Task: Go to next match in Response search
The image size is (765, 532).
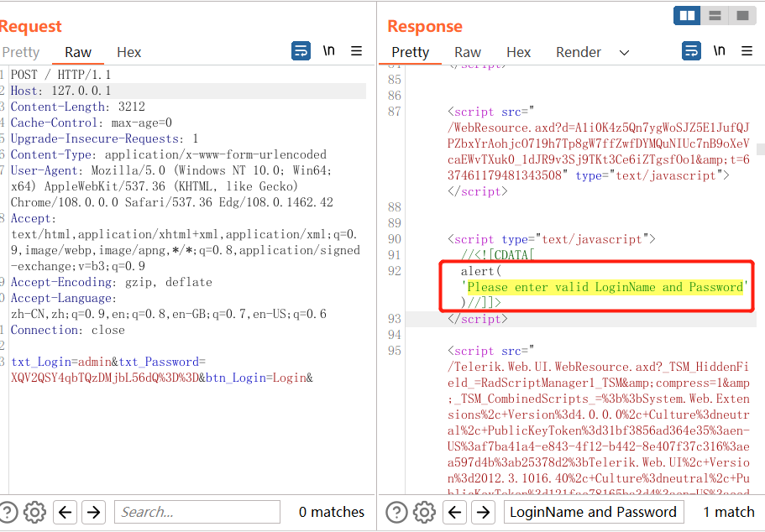Action: pyautogui.click(x=484, y=512)
